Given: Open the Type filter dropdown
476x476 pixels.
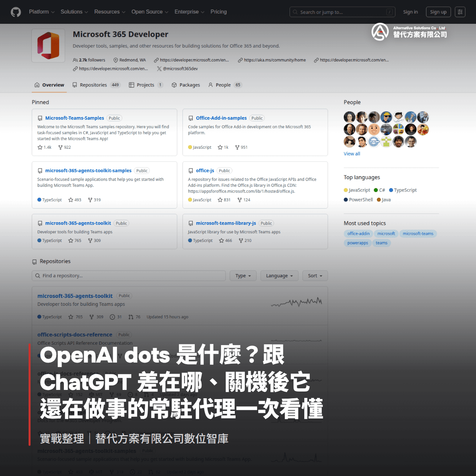Looking at the screenshot, I should click(243, 276).
